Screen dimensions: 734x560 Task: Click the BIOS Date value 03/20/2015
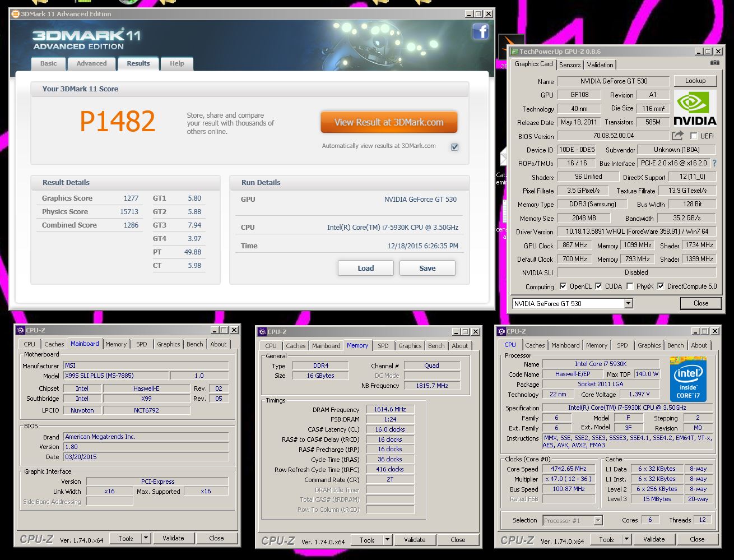click(x=146, y=457)
